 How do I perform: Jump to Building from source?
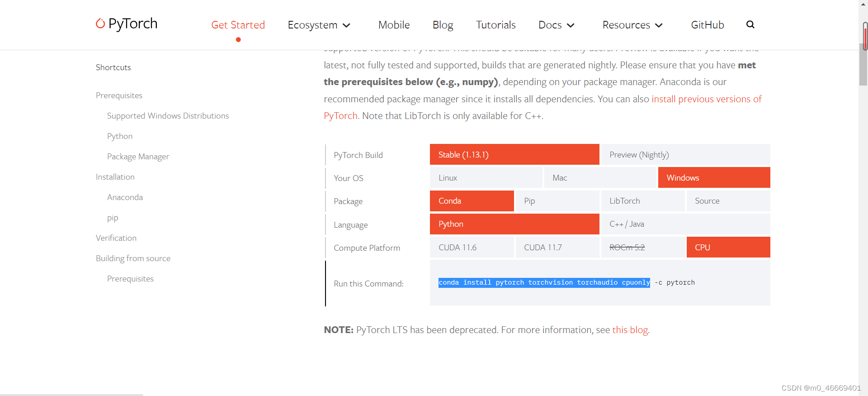pos(133,258)
